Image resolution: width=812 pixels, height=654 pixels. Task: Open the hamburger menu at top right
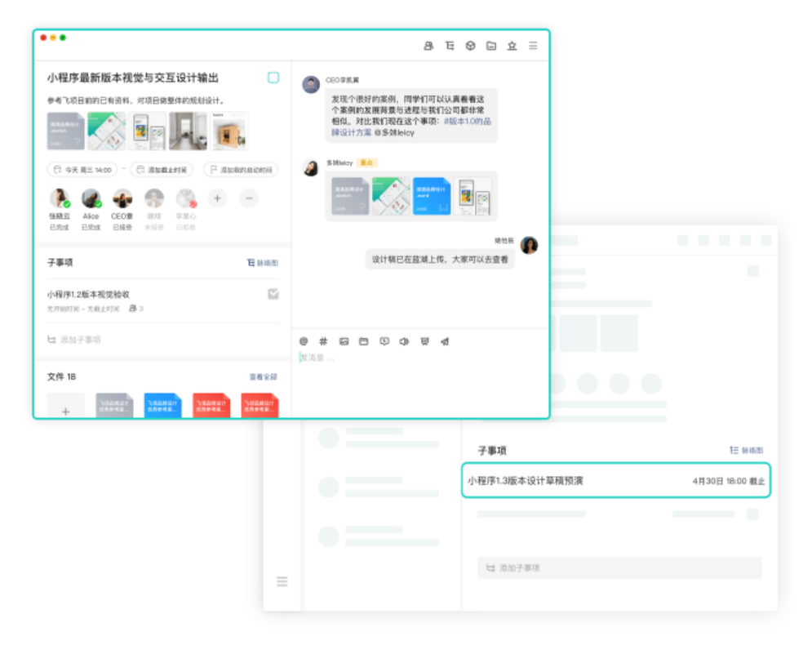pos(533,46)
